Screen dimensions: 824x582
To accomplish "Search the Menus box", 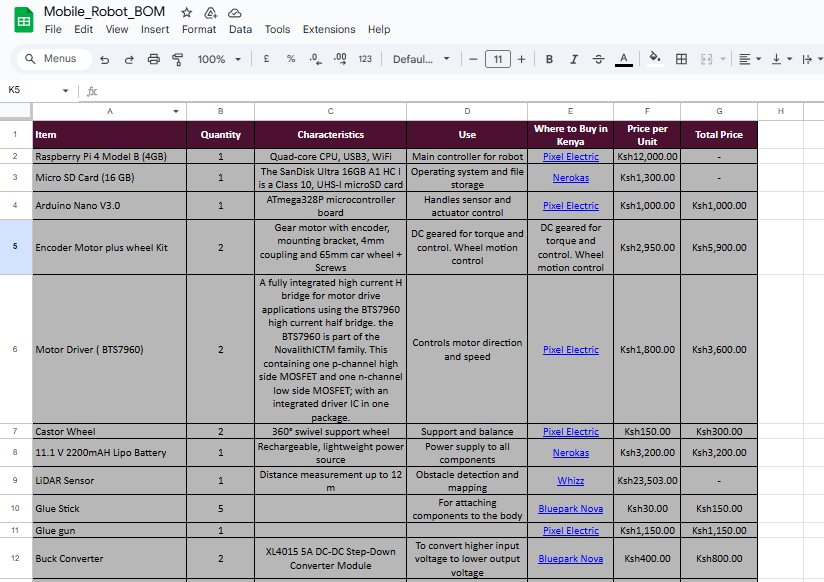I will click(x=55, y=59).
